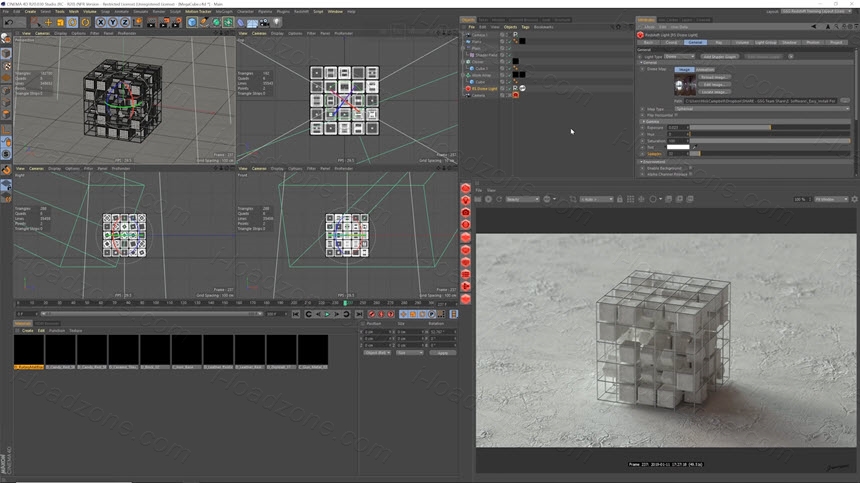Open the Object (Rel) coordinate dropdown

point(377,353)
